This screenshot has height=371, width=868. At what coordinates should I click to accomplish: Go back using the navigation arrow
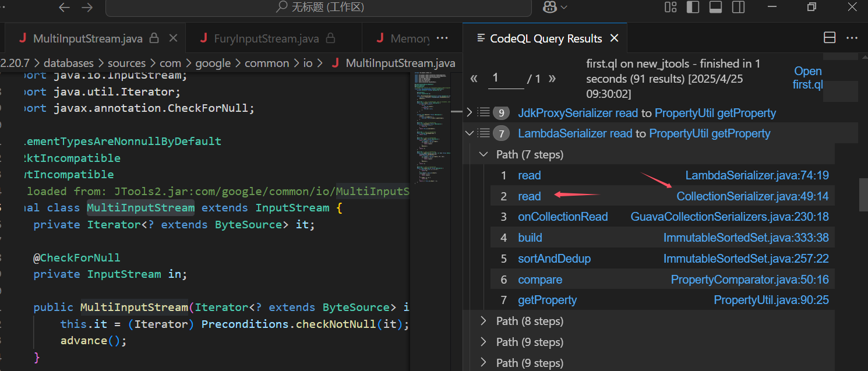point(65,8)
